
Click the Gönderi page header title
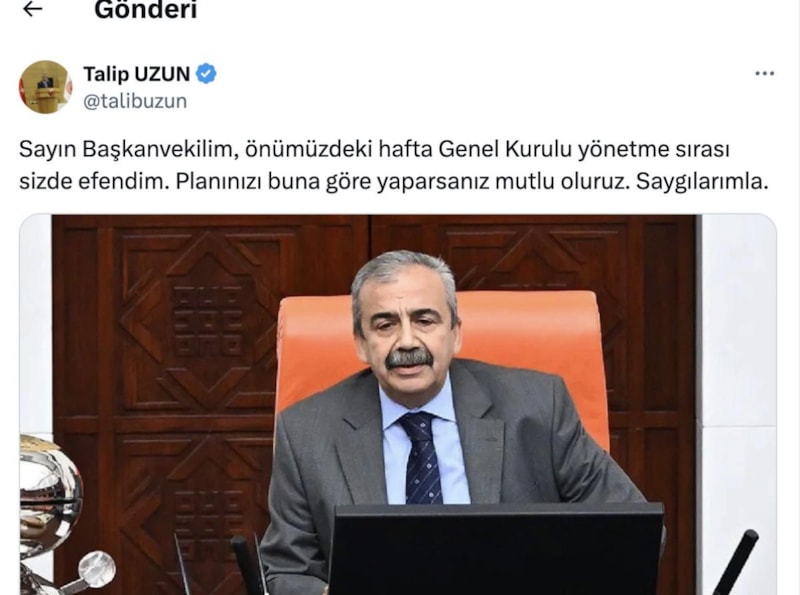click(x=145, y=10)
